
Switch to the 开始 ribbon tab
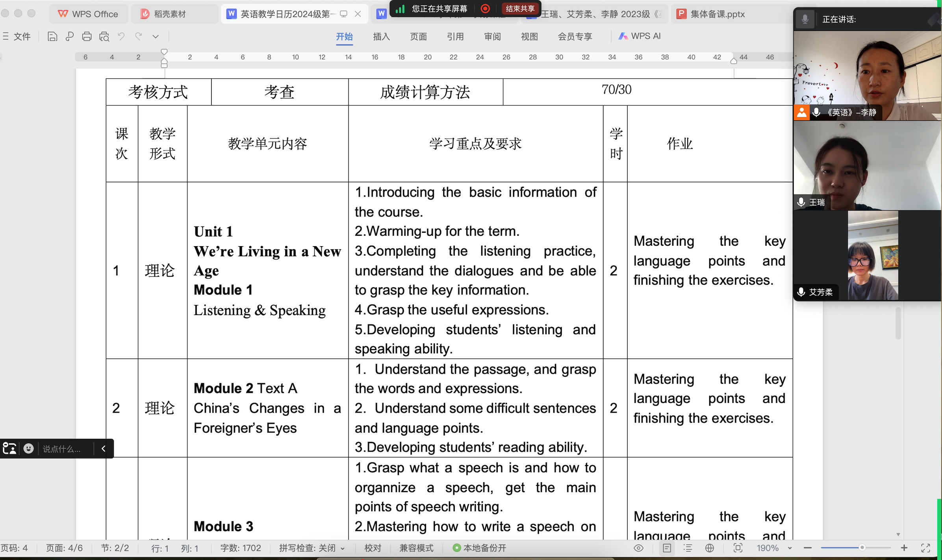tap(344, 37)
